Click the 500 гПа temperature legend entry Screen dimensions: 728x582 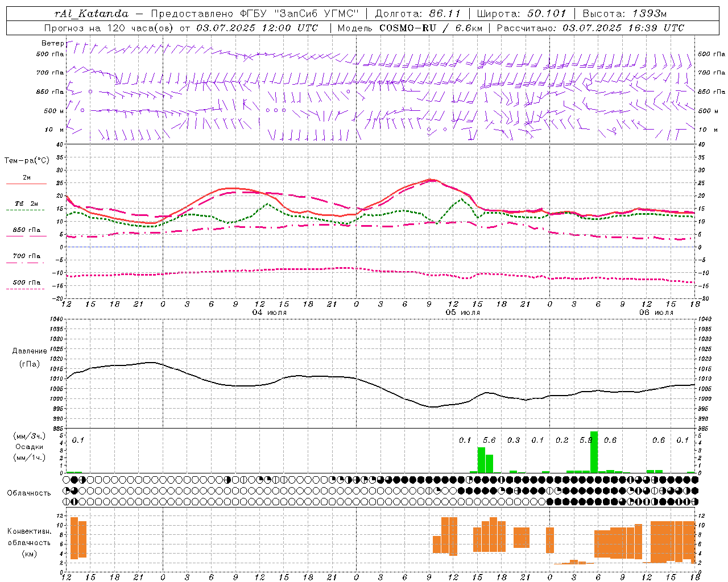26,282
